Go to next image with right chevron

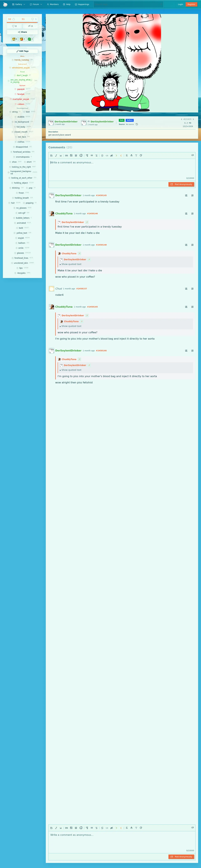(x=193, y=119)
